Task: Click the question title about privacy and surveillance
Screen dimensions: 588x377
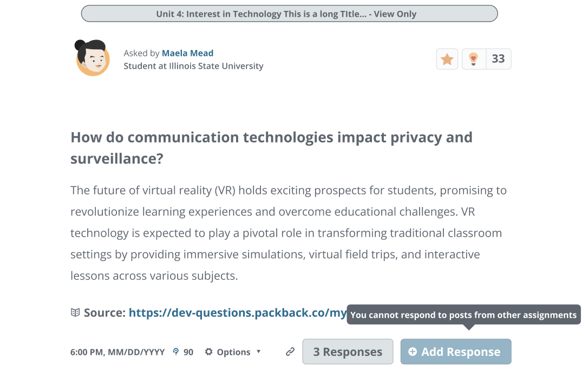Action: coord(271,148)
